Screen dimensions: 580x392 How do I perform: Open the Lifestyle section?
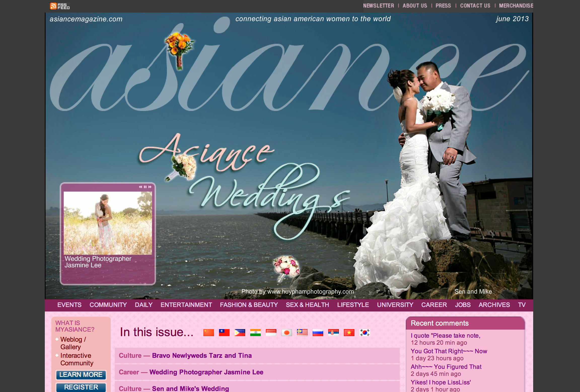(353, 305)
